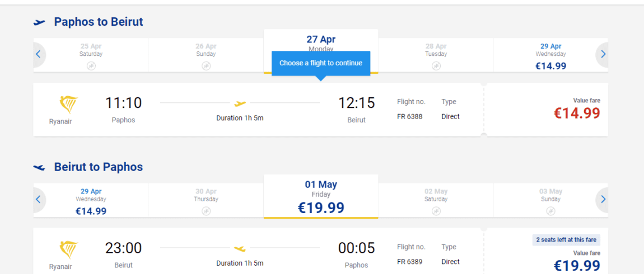Select 02 May Saturday return date tab
This screenshot has width=644, height=274.
436,201
